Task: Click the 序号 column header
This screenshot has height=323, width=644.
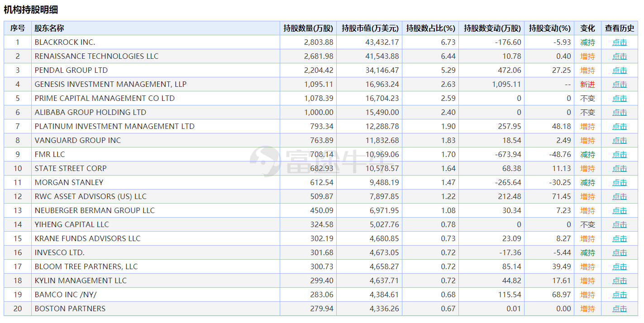Action: click(18, 28)
